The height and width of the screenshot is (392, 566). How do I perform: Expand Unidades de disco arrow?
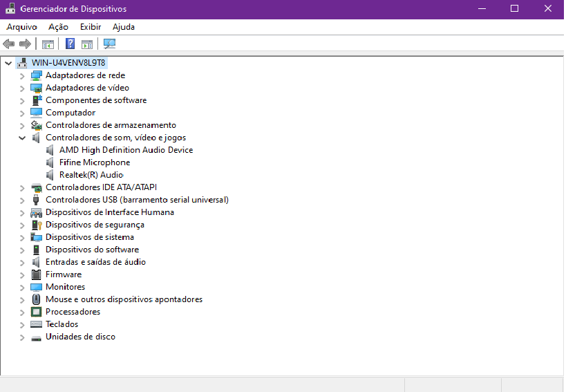click(22, 337)
